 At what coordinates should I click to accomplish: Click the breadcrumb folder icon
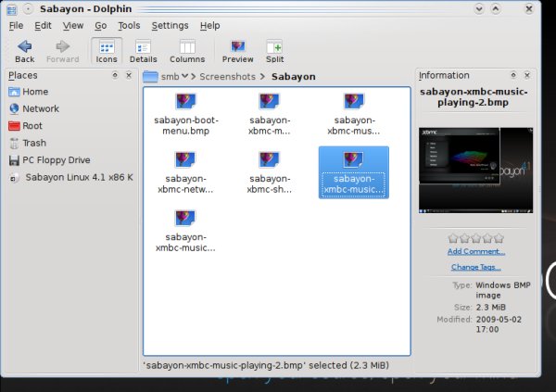tap(150, 77)
